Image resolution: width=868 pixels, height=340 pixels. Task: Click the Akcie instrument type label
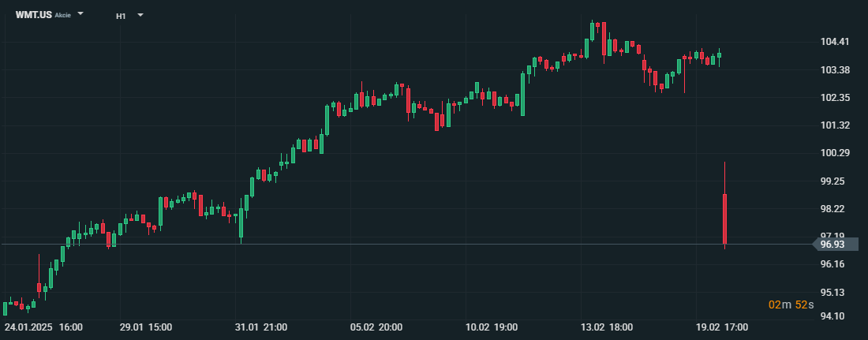click(x=62, y=16)
